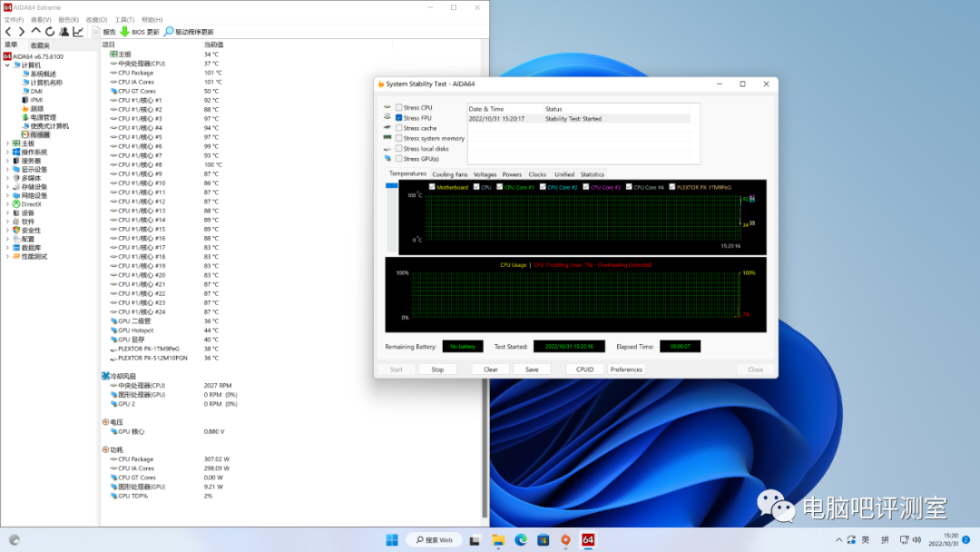Switch to the Unified tab

coord(563,174)
